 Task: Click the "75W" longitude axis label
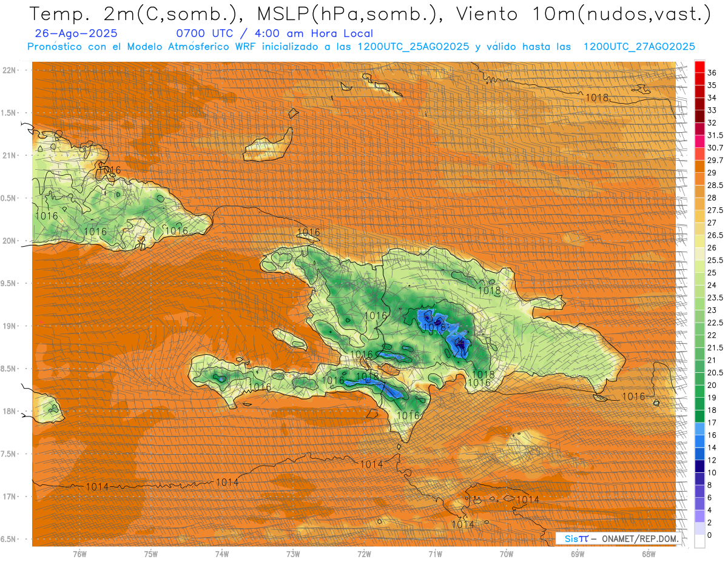151,554
